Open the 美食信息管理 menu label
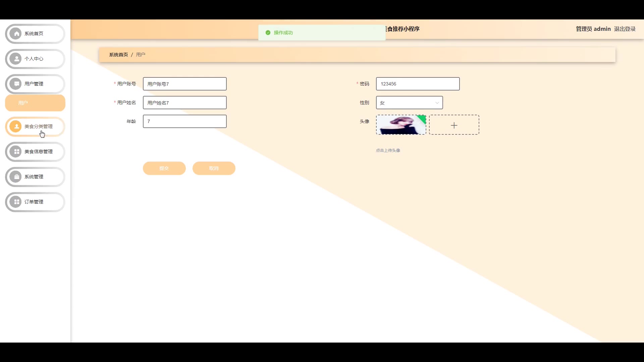644x362 pixels. click(x=39, y=152)
